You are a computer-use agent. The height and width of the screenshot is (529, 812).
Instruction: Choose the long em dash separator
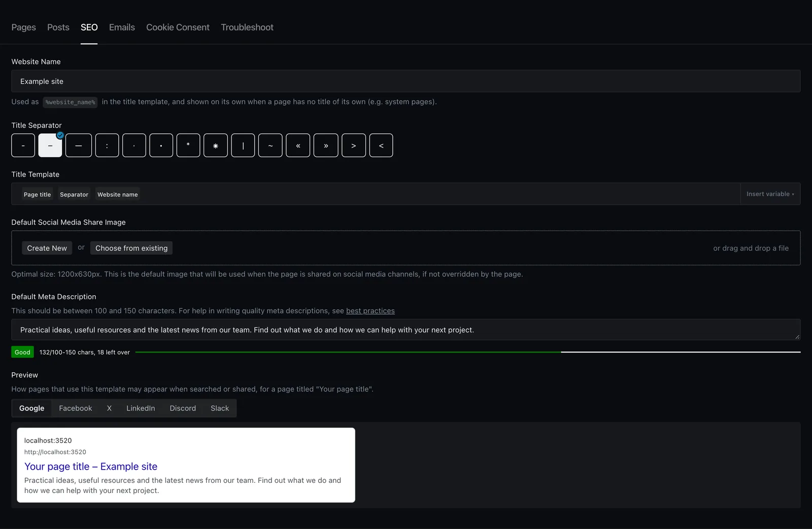tap(79, 146)
